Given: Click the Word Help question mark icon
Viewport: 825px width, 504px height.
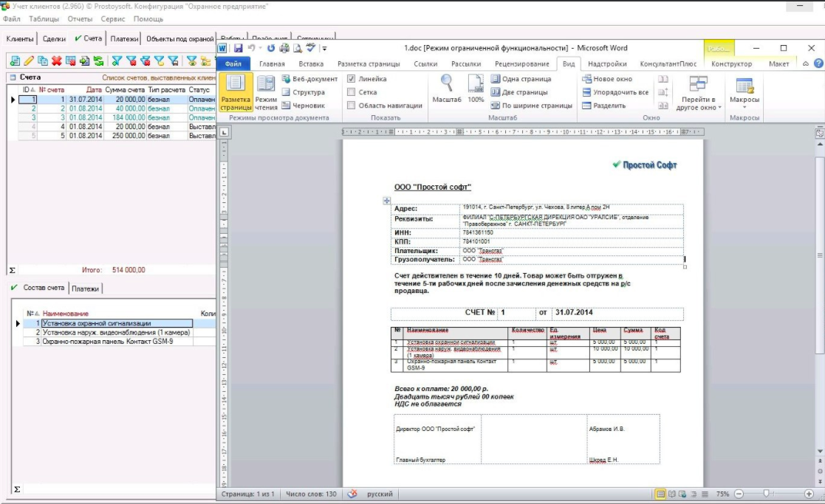Looking at the screenshot, I should coord(818,64).
